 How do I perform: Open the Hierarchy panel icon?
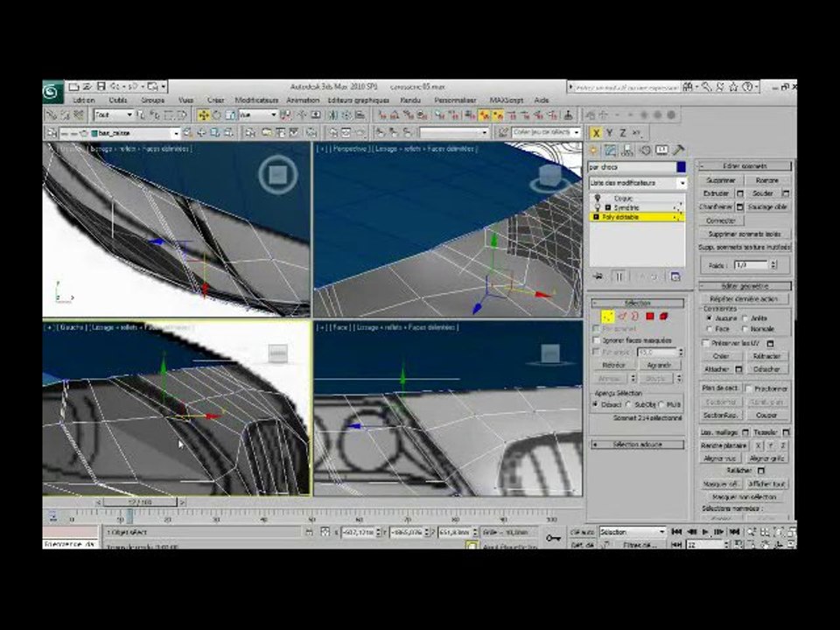(x=626, y=150)
